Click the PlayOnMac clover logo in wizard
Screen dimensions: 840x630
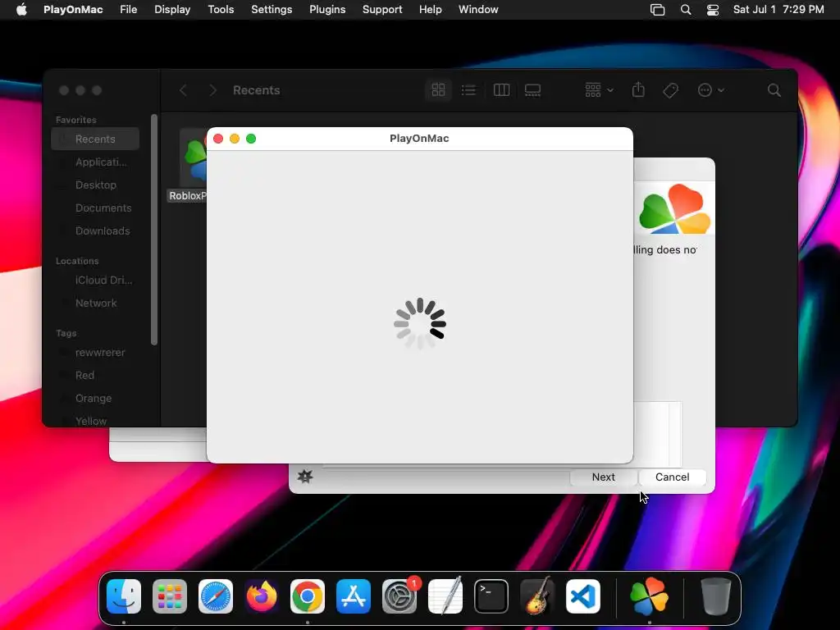tap(674, 208)
